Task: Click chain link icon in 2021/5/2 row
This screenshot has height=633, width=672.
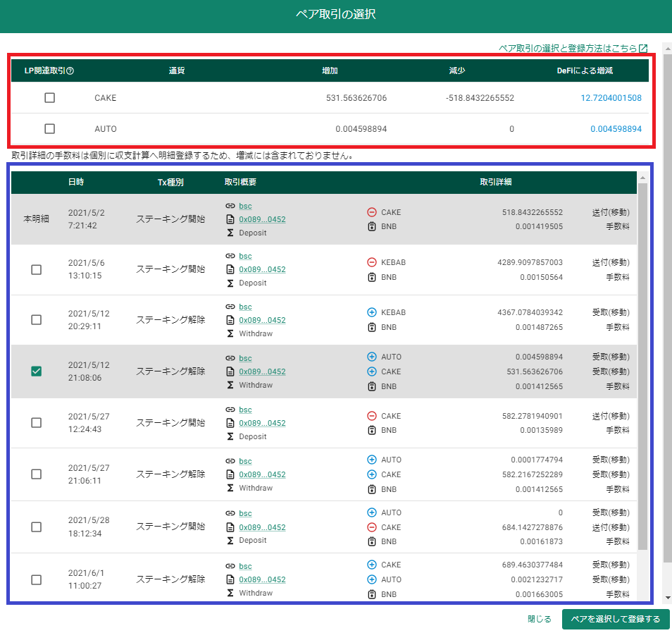Action: (230, 206)
